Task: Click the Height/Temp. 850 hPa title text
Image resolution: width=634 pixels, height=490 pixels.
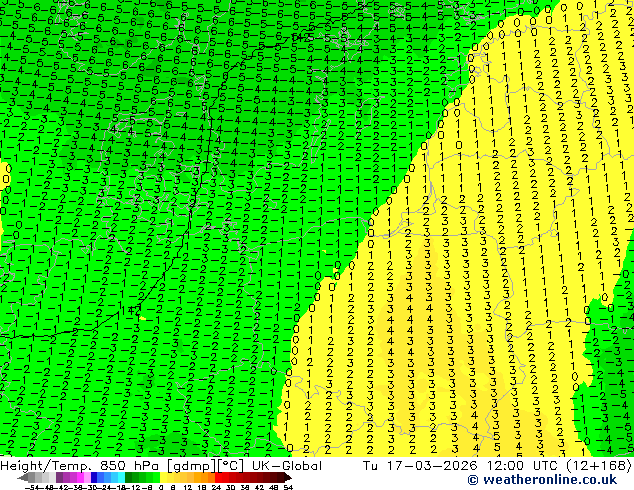Action: (81, 466)
